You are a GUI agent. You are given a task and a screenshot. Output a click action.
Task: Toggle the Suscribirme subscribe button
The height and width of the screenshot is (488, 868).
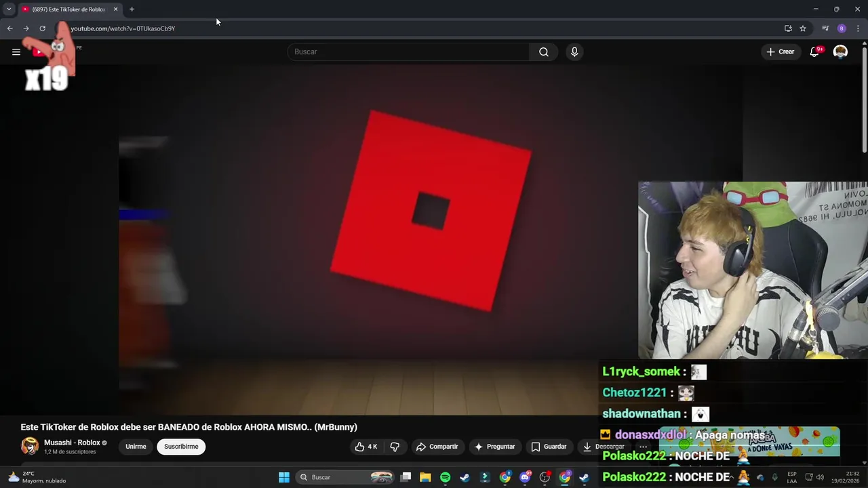[x=181, y=447]
